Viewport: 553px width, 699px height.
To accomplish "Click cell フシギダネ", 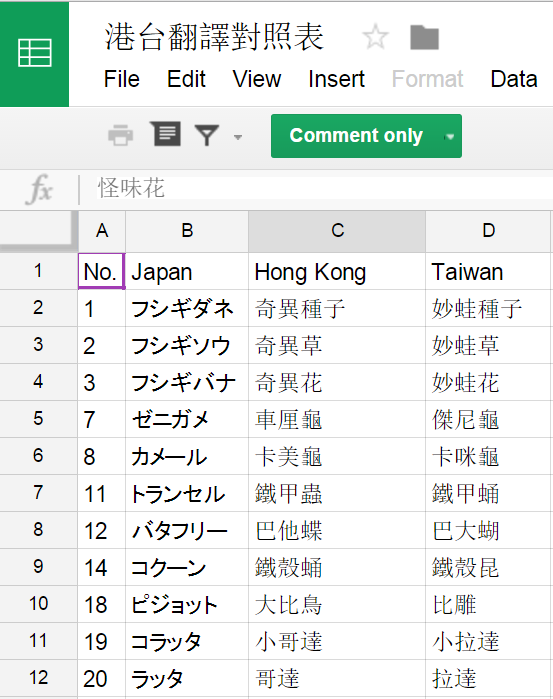I will click(187, 308).
